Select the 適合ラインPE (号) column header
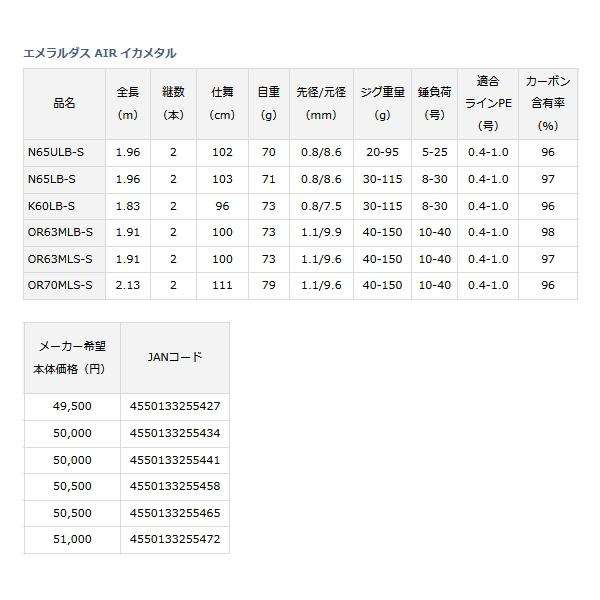The height and width of the screenshot is (600, 600). 488,104
